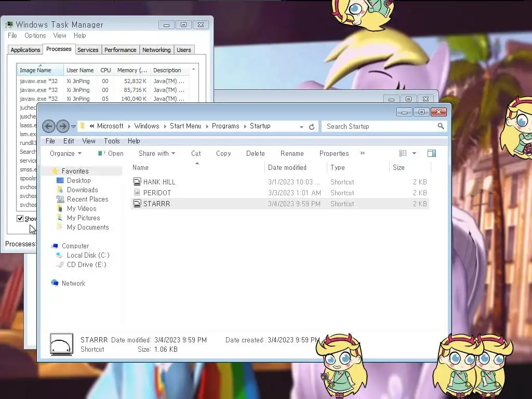Screen dimensions: 532x399
Task: Open My Pictures folder
Action: tap(84, 218)
